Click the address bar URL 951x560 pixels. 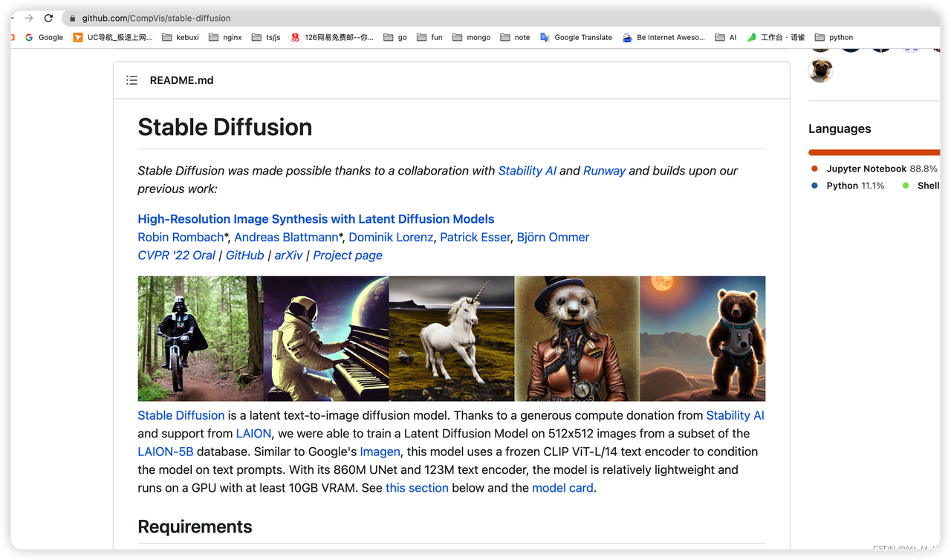click(x=156, y=18)
